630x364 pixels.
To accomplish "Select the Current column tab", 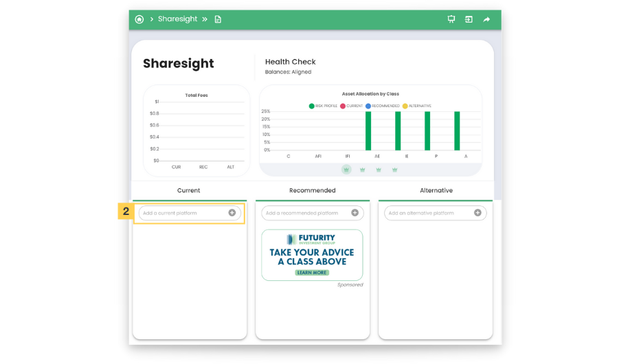I will pyautogui.click(x=188, y=190).
